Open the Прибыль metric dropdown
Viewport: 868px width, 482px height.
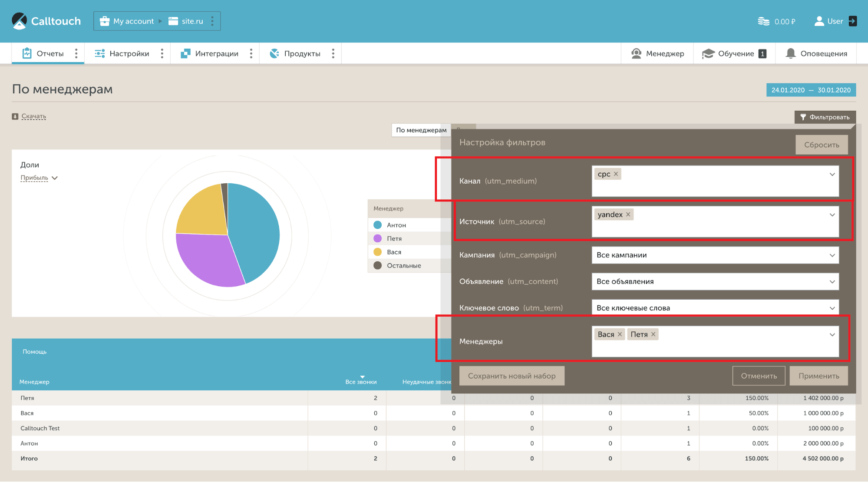pyautogui.click(x=39, y=178)
